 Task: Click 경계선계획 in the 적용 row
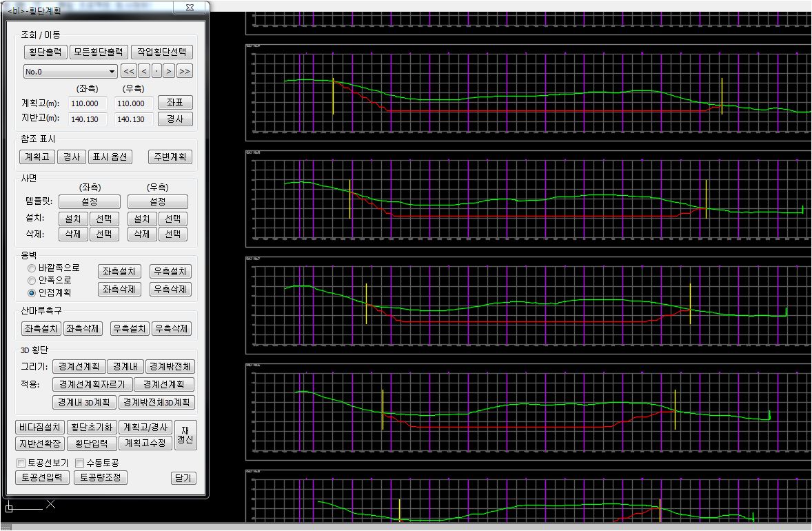click(163, 384)
